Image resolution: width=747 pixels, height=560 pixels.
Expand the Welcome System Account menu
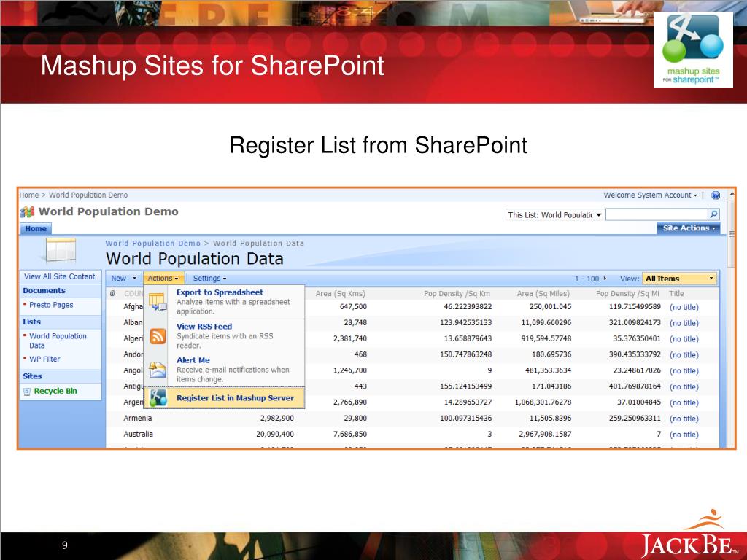(x=650, y=195)
